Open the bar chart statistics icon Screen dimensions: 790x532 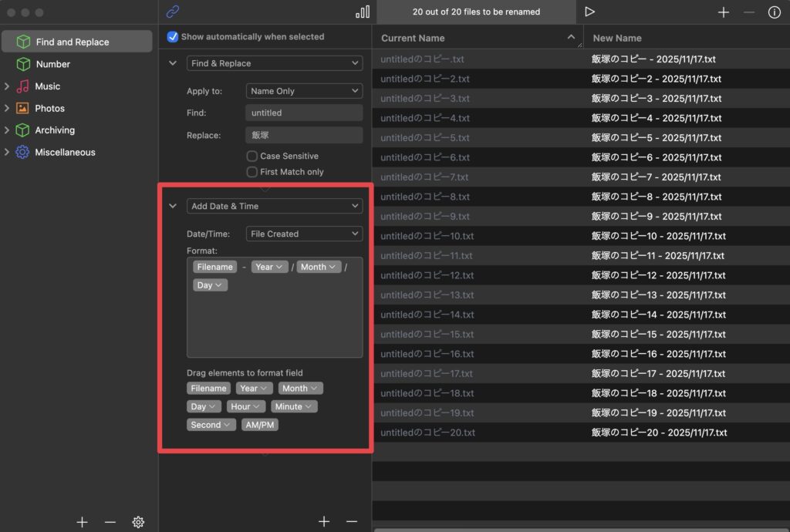tap(363, 12)
